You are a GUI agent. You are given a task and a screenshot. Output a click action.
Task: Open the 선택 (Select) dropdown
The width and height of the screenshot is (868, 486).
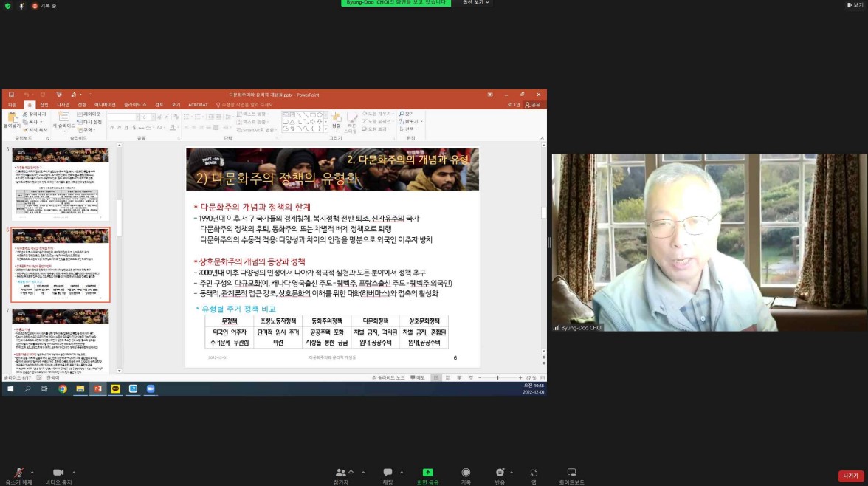click(409, 129)
